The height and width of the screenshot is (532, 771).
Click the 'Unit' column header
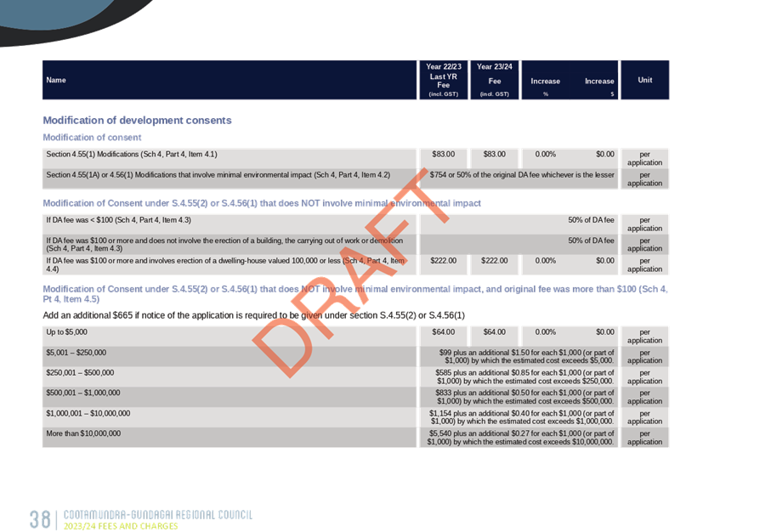pyautogui.click(x=645, y=80)
